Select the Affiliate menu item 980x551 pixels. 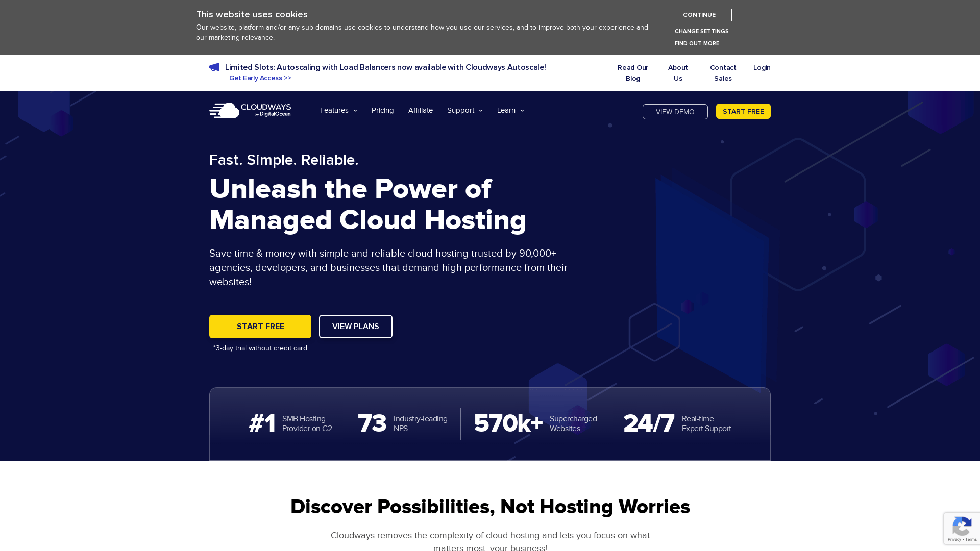click(x=421, y=110)
